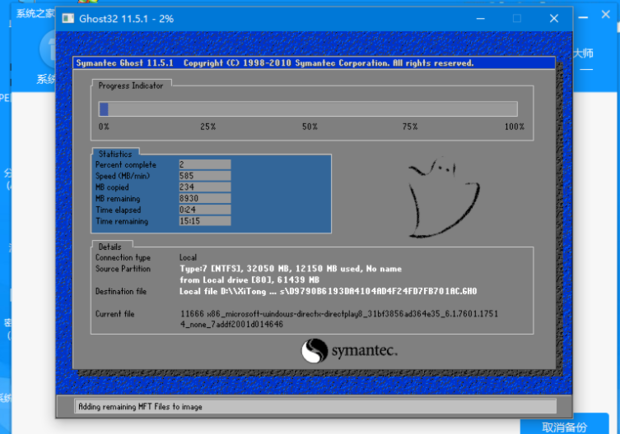Click the 25% progress scale label

tap(208, 127)
